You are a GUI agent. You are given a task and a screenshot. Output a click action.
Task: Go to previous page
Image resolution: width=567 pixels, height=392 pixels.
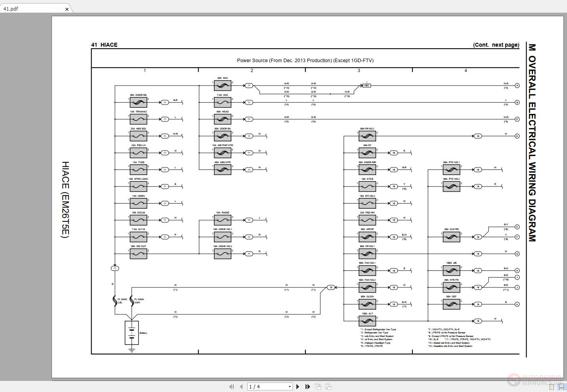(241, 386)
